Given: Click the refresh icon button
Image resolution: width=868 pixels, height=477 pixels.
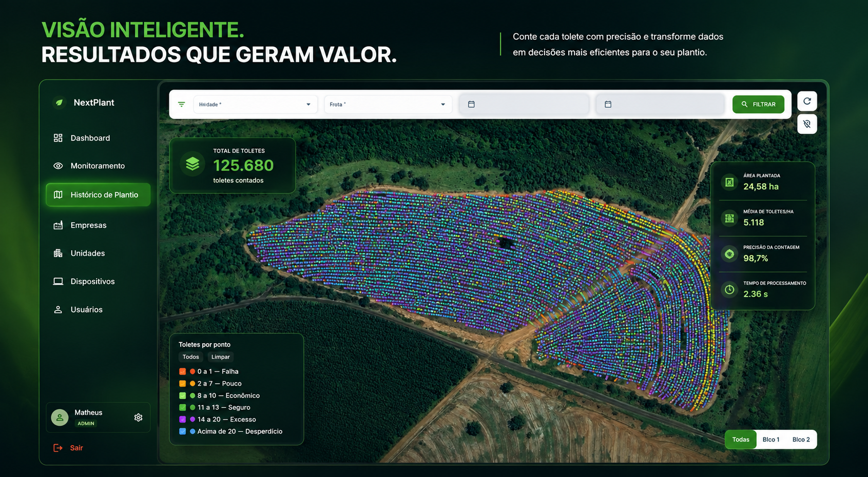Looking at the screenshot, I should [807, 101].
